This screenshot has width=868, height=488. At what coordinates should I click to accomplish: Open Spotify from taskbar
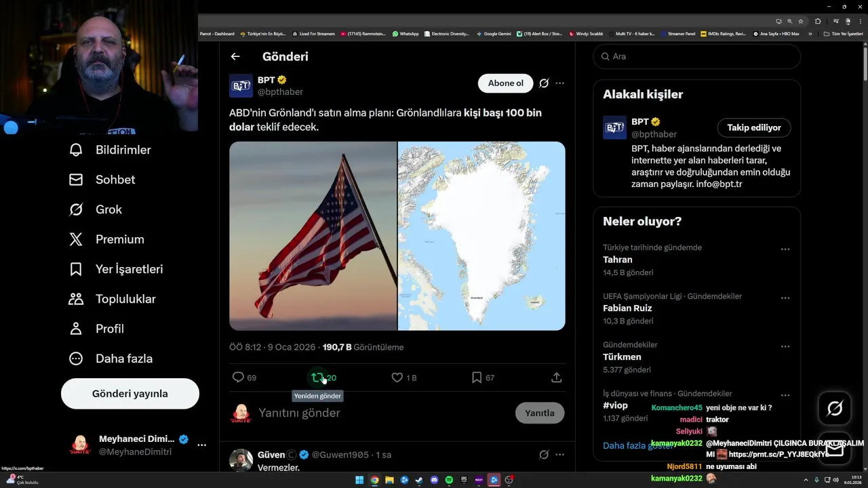point(450,480)
